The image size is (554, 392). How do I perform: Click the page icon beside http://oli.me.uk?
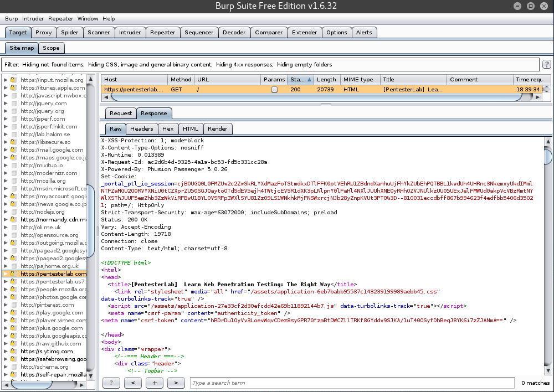coord(14,227)
